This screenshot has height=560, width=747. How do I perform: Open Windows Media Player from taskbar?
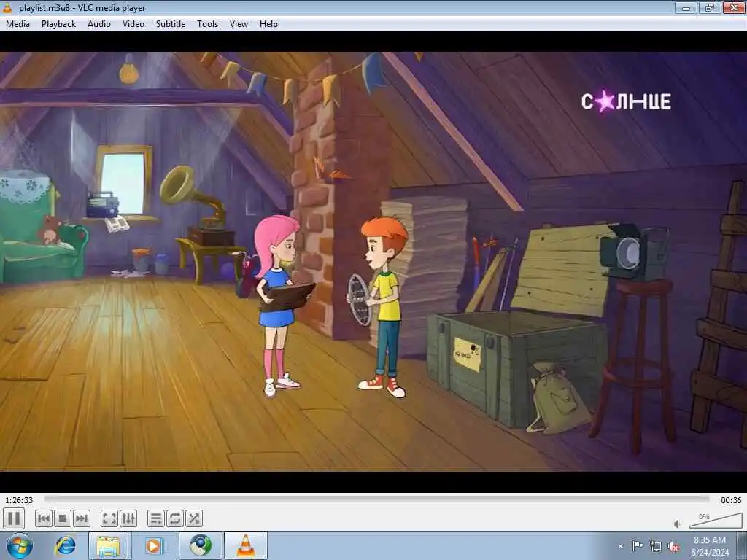coord(154,545)
